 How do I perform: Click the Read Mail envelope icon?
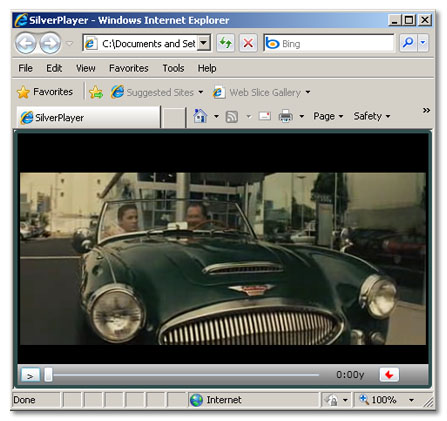[265, 116]
